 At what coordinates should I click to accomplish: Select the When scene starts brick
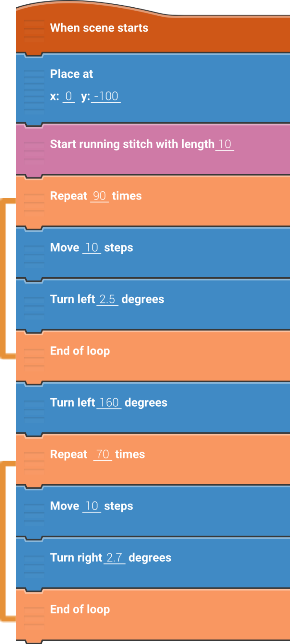click(99, 28)
